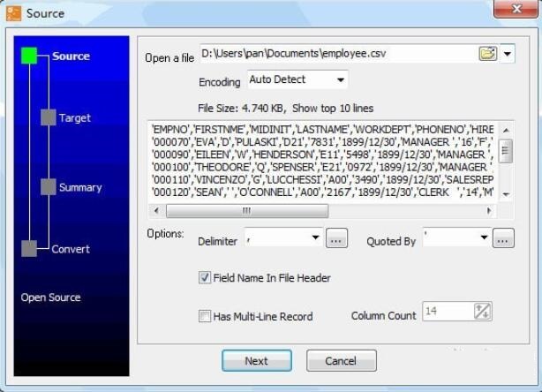Click the Open a file path field

click(x=338, y=54)
